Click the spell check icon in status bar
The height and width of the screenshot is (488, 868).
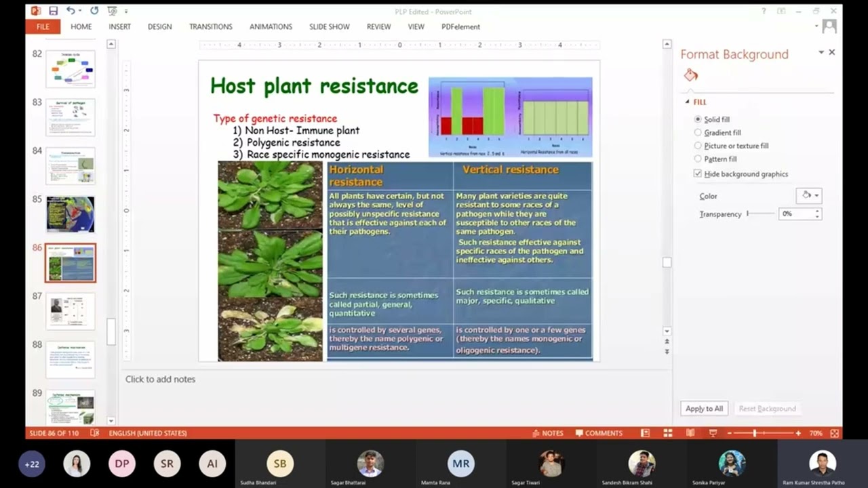coord(95,432)
